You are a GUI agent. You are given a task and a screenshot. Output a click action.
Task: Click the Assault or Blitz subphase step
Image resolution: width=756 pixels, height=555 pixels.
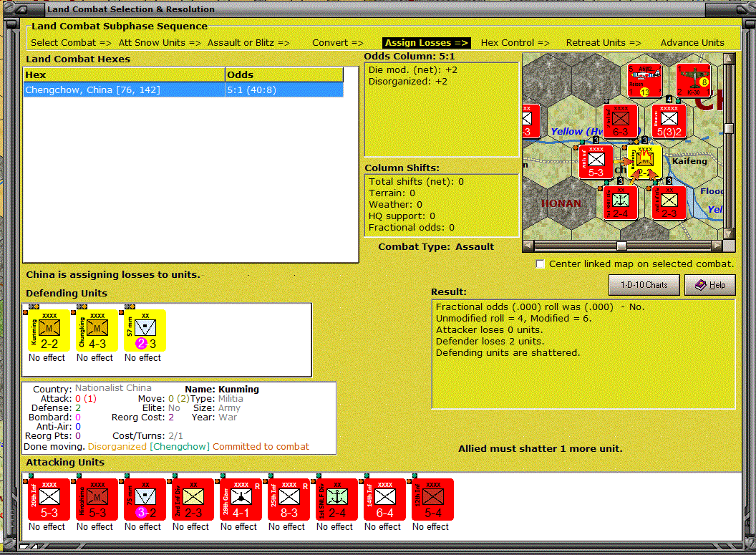(248, 43)
